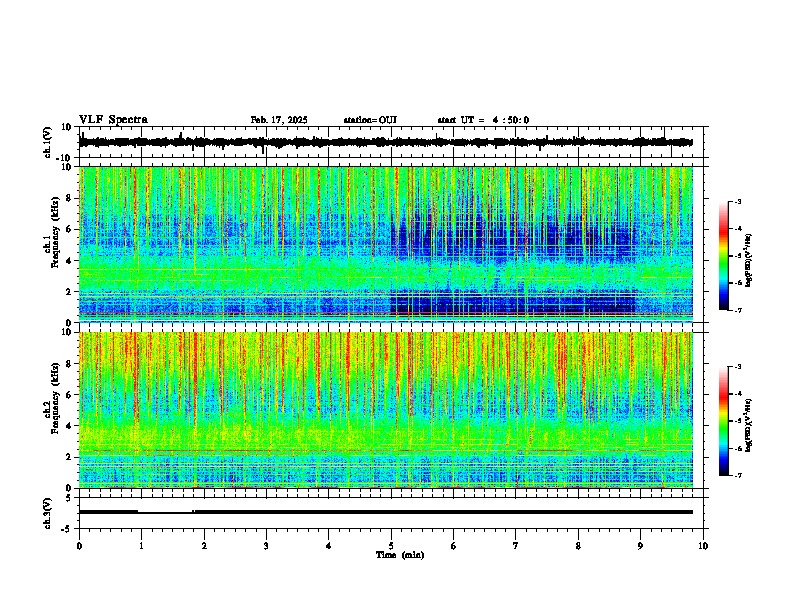
Task: Click the "station=OUI" header label
Action: [x=370, y=120]
